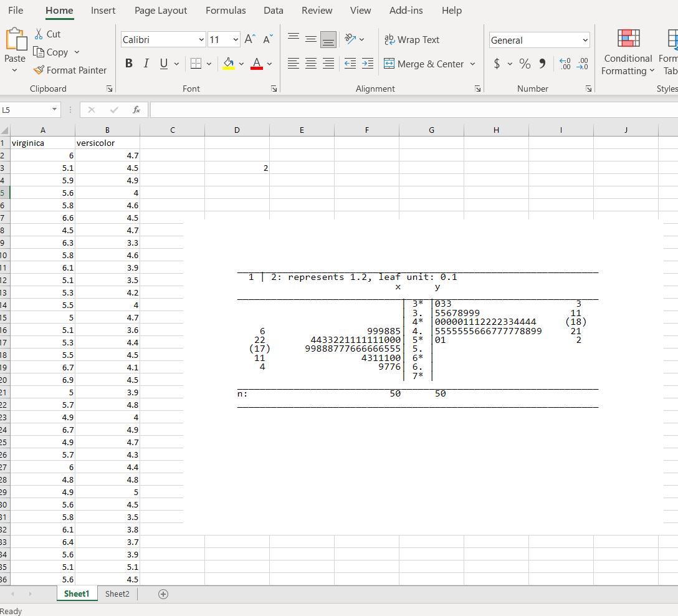The width and height of the screenshot is (678, 616).
Task: Open the font color arrow
Action: coord(269,64)
